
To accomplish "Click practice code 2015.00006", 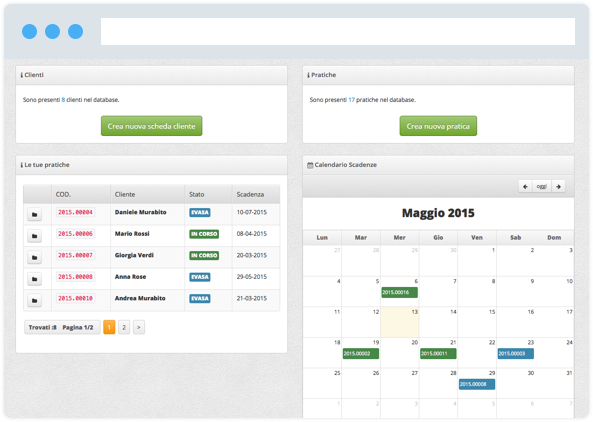I will (75, 234).
